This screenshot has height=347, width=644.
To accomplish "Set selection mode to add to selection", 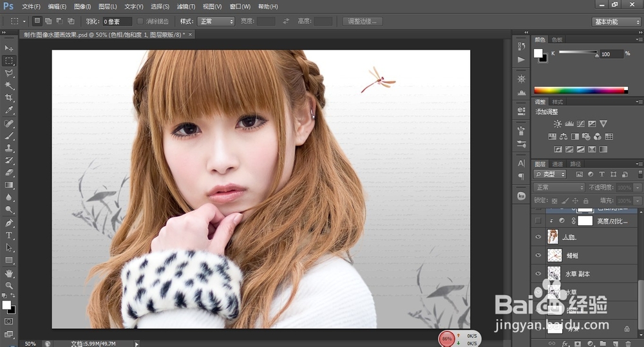I will click(x=48, y=21).
